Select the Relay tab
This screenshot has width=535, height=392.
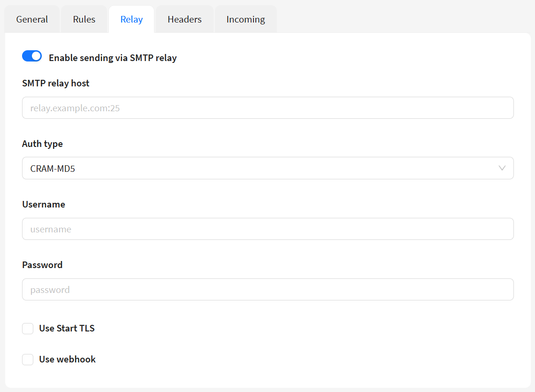131,19
